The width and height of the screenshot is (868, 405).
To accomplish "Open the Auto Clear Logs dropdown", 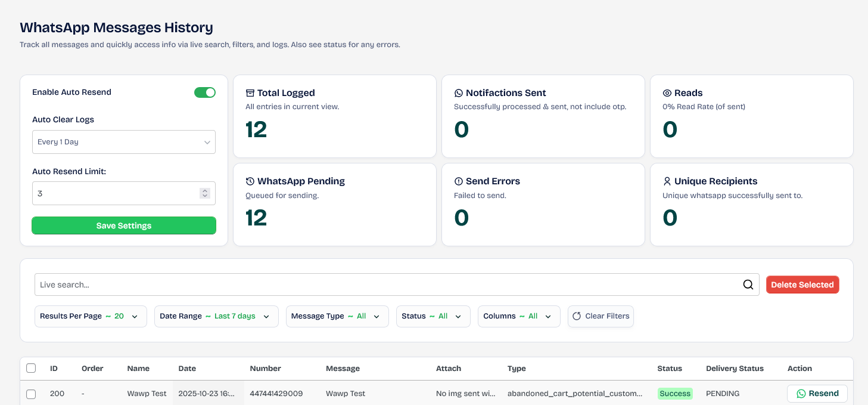I will (x=123, y=142).
